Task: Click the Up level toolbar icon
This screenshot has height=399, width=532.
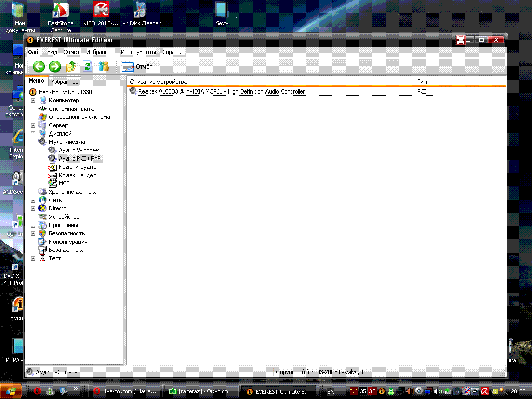Action: coord(71,66)
